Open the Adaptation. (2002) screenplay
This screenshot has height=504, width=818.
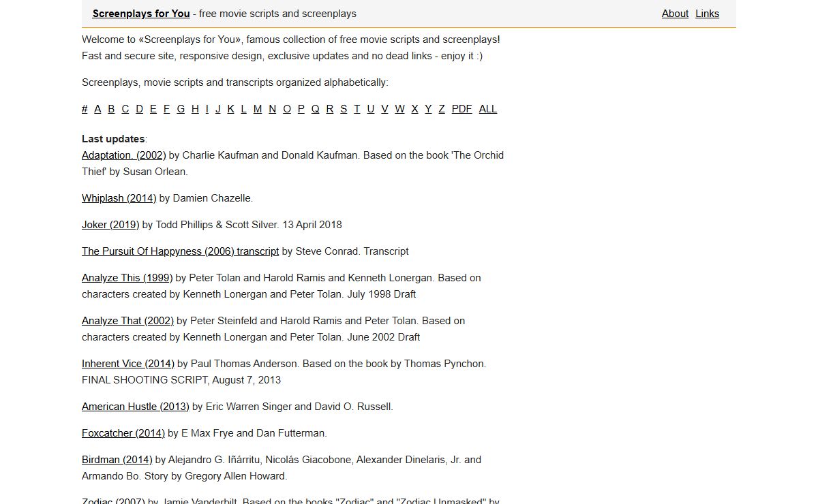[x=124, y=155]
